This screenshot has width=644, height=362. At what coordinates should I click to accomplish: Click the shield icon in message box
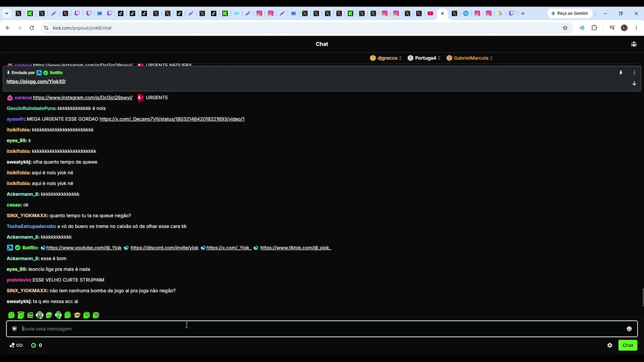[14, 329]
